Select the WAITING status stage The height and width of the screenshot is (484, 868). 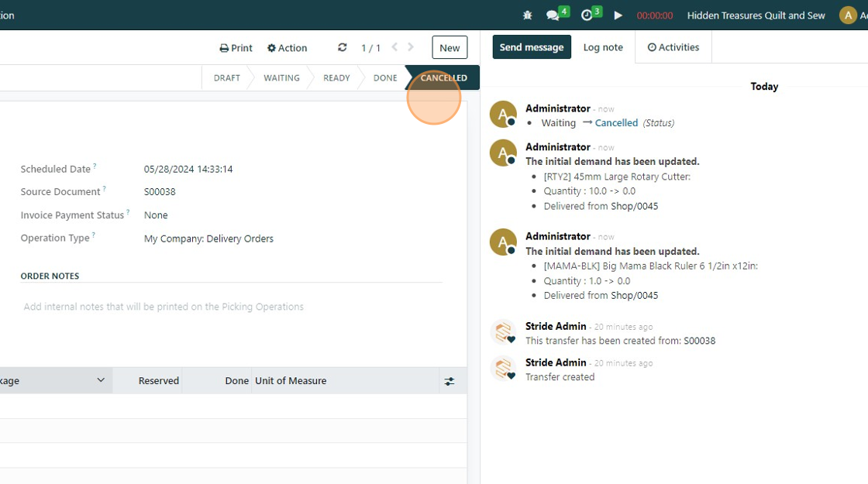(x=281, y=78)
